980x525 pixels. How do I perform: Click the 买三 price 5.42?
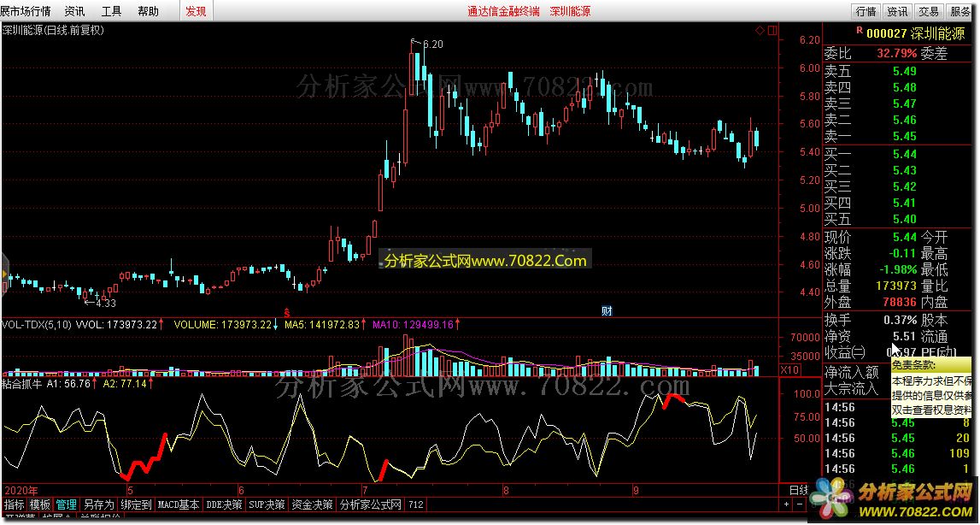(x=904, y=186)
